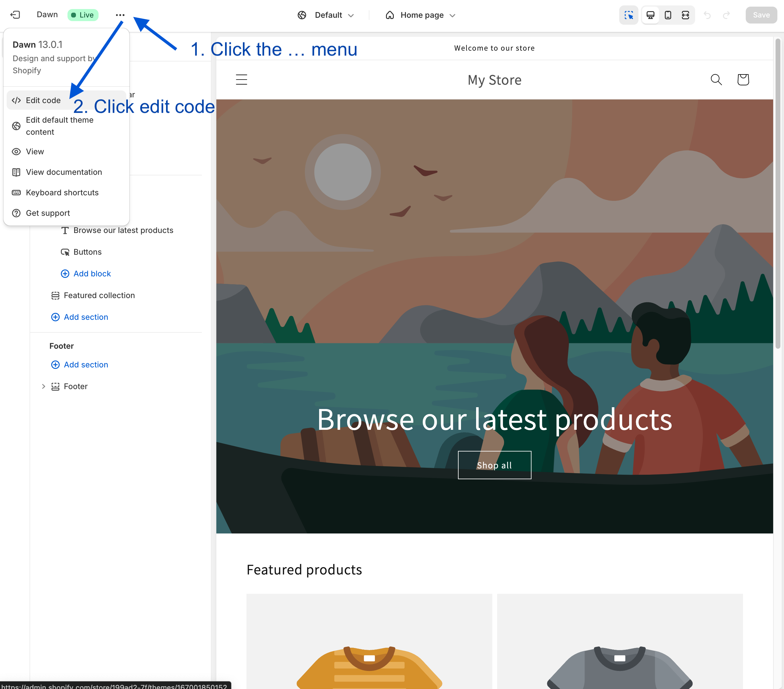The height and width of the screenshot is (689, 784).
Task: Select desktop preview mode
Action: [650, 15]
